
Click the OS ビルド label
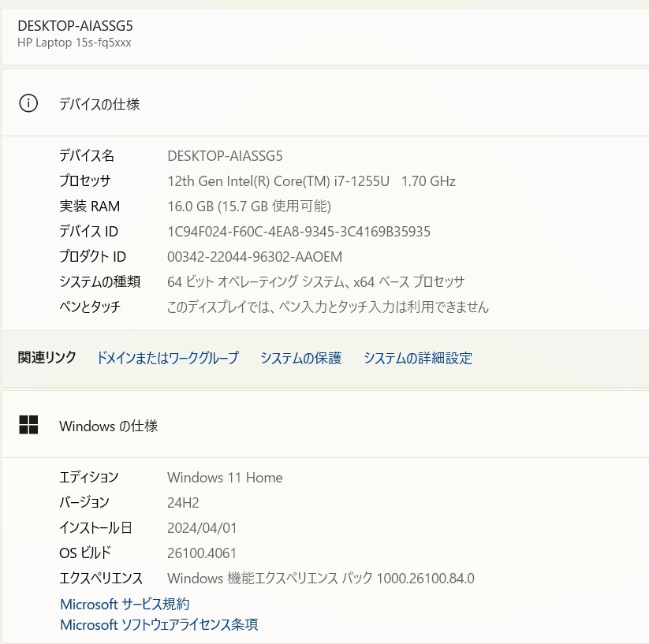pyautogui.click(x=85, y=553)
